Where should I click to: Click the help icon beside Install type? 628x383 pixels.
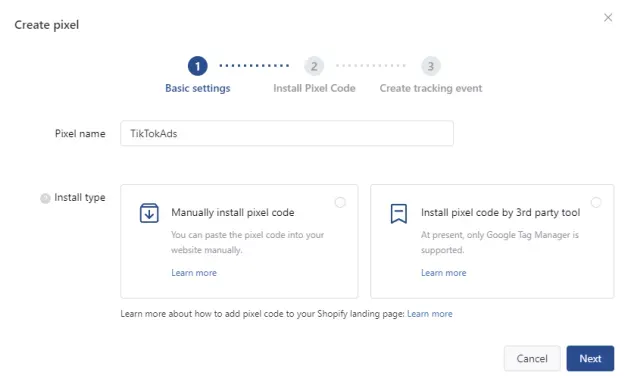coord(45,198)
